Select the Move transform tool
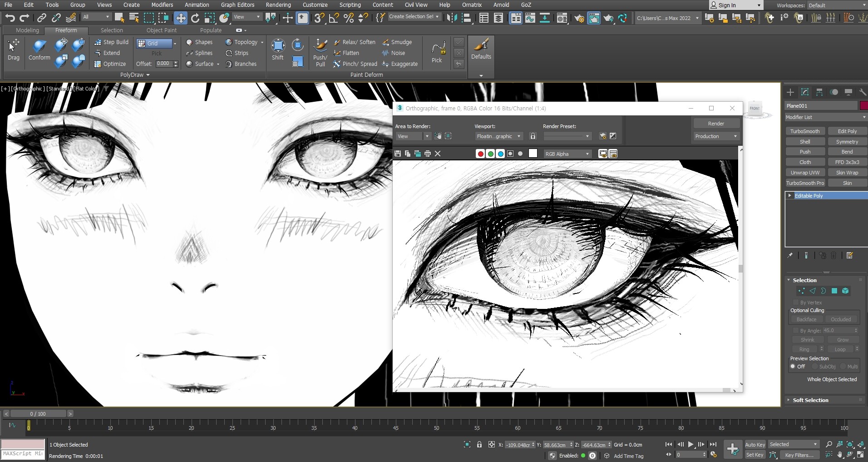868x462 pixels. click(181, 18)
